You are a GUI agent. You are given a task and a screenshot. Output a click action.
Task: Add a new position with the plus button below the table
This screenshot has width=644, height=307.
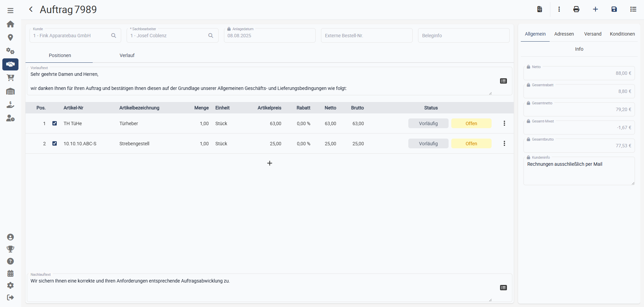pyautogui.click(x=270, y=163)
